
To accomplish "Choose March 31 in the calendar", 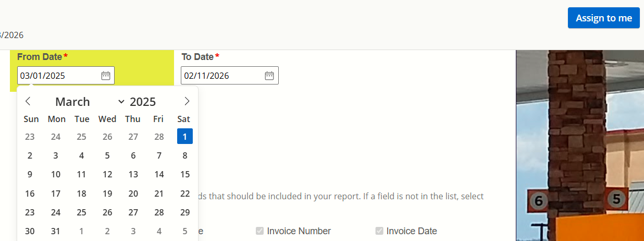I will (56, 231).
